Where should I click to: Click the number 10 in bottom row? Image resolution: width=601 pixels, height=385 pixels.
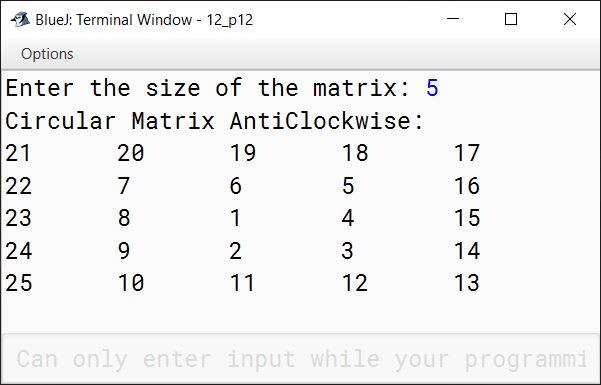coord(131,283)
